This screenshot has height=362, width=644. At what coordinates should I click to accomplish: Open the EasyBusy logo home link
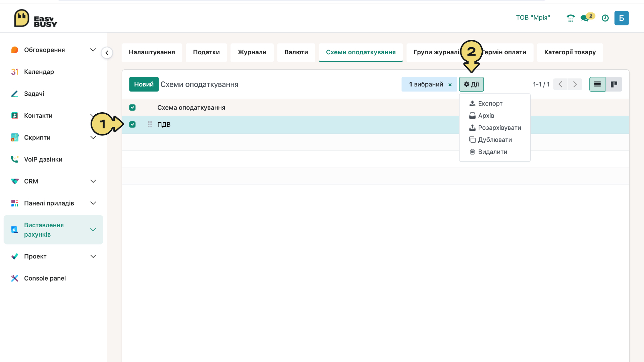[36, 18]
